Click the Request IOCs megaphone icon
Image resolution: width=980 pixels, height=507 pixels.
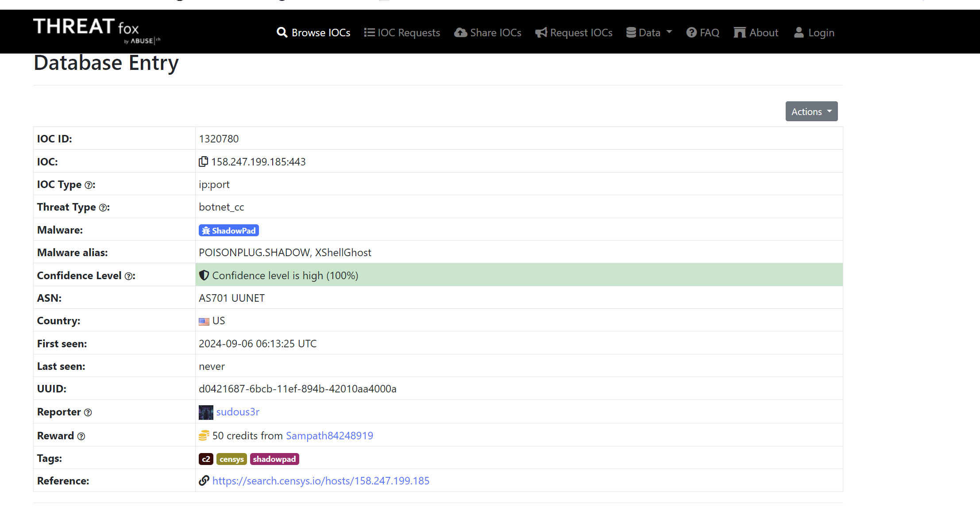541,33
